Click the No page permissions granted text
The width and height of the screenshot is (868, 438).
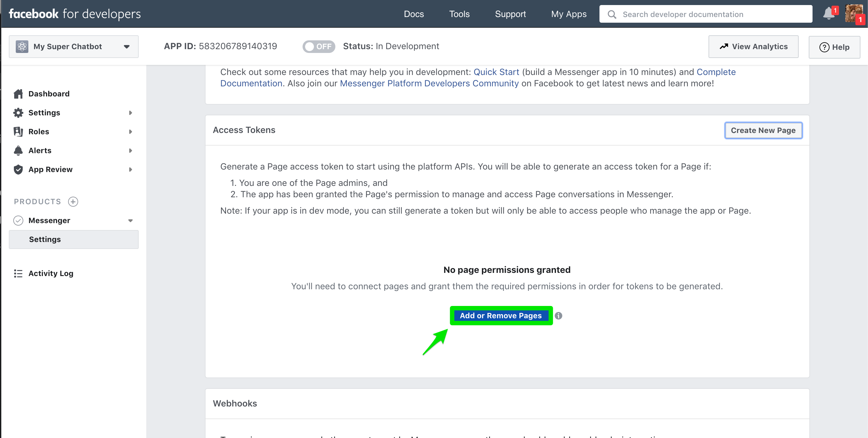(507, 270)
